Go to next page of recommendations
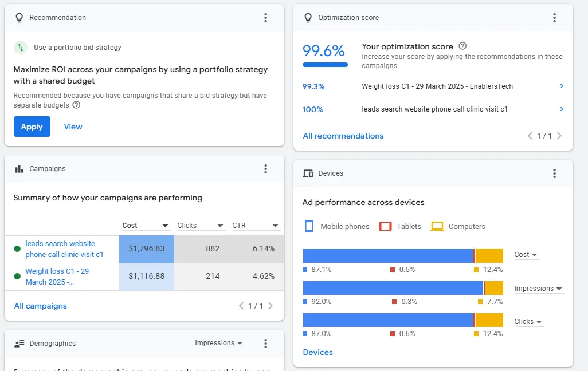588x371 pixels. click(x=559, y=136)
